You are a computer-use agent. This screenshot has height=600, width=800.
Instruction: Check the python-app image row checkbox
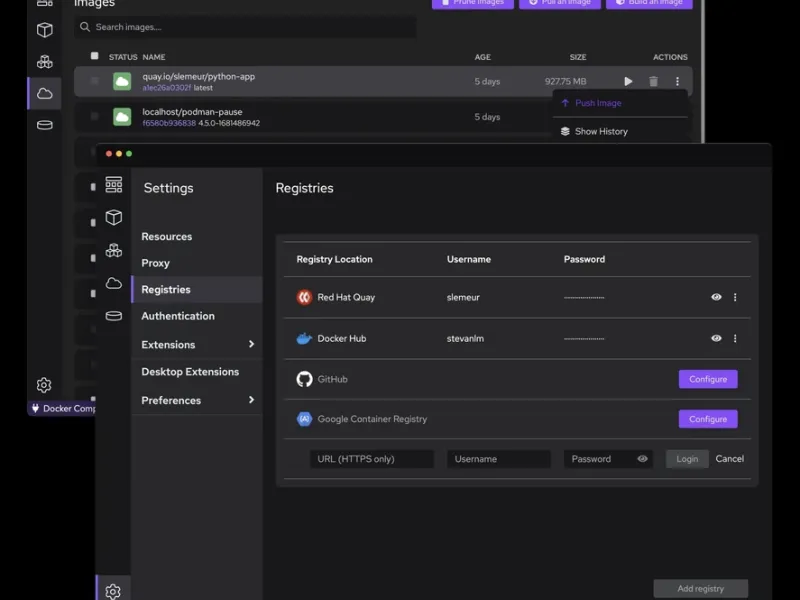coord(94,81)
